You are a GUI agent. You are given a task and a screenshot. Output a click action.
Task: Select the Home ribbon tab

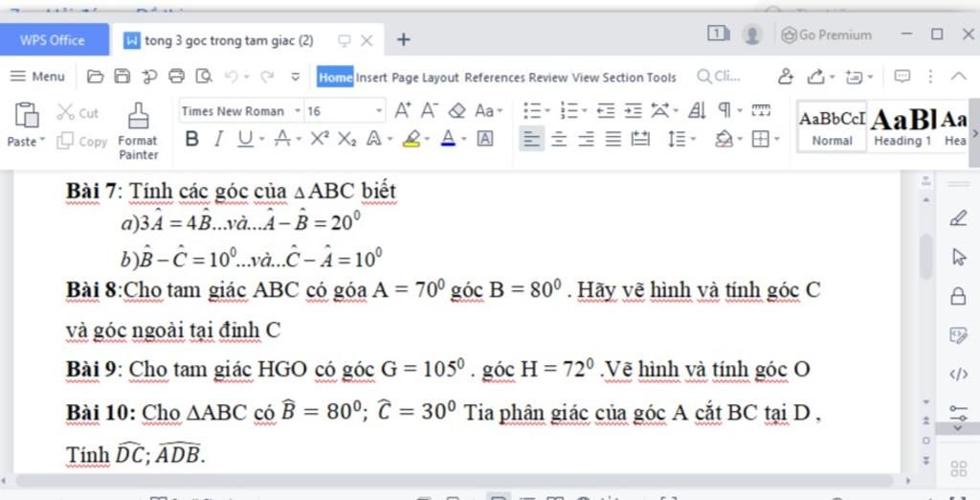click(335, 77)
